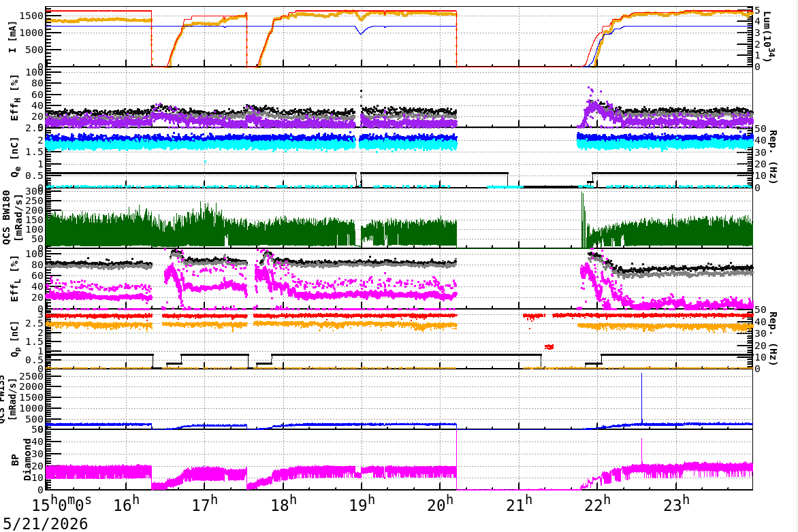Click the 5/21/2026 date label
Screen dimensions: 798x532
click(x=46, y=523)
